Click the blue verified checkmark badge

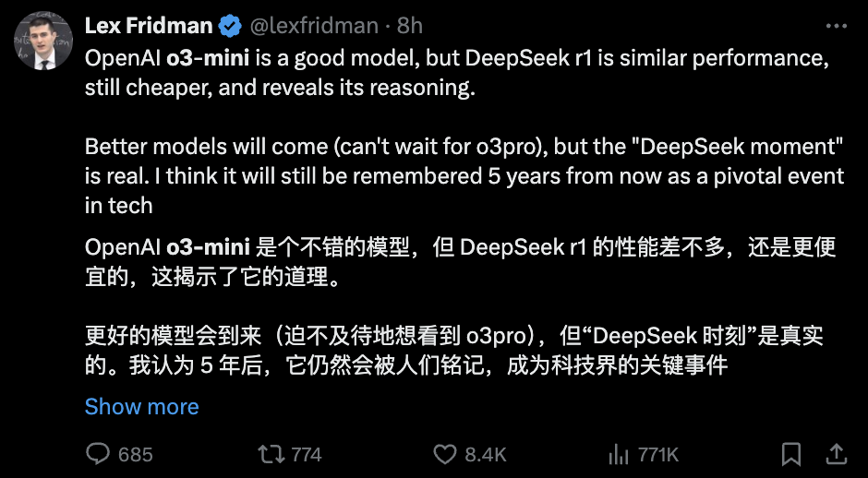coord(230,26)
